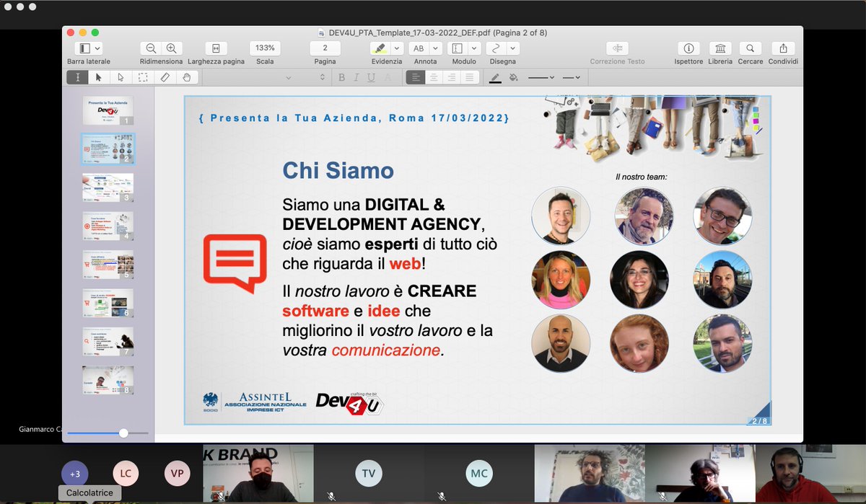Fit to Larghezza pagina

click(214, 48)
